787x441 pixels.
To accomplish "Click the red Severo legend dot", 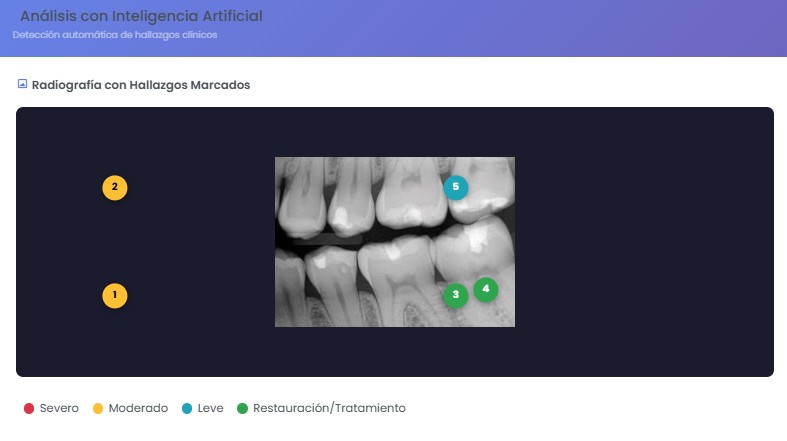I will pos(29,408).
